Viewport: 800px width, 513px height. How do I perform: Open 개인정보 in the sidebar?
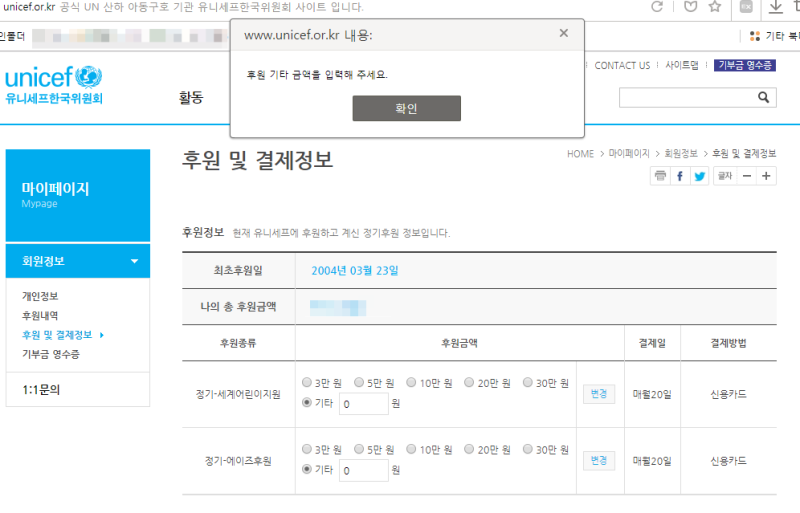[40, 296]
